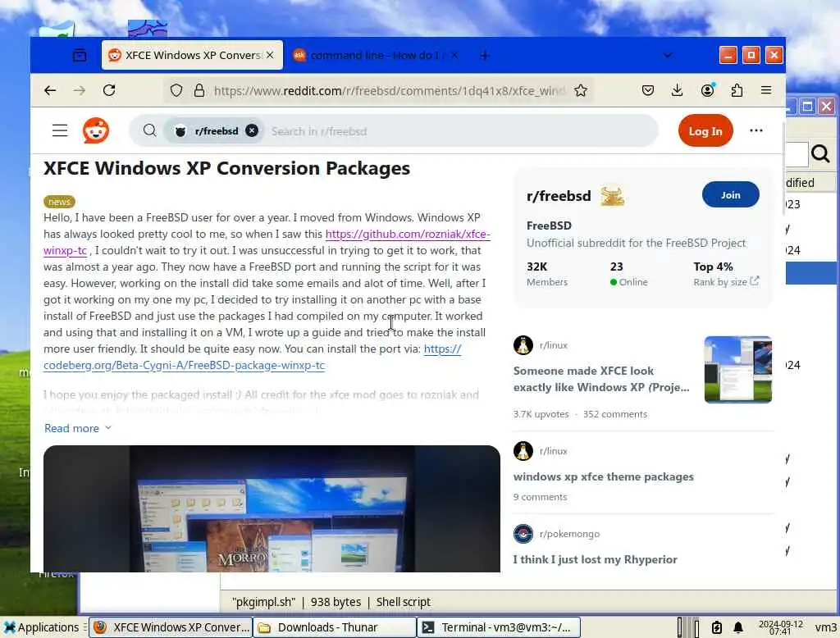Image resolution: width=840 pixels, height=638 pixels.
Task: Open the notification bell in system tray
Action: pyautogui.click(x=738, y=627)
